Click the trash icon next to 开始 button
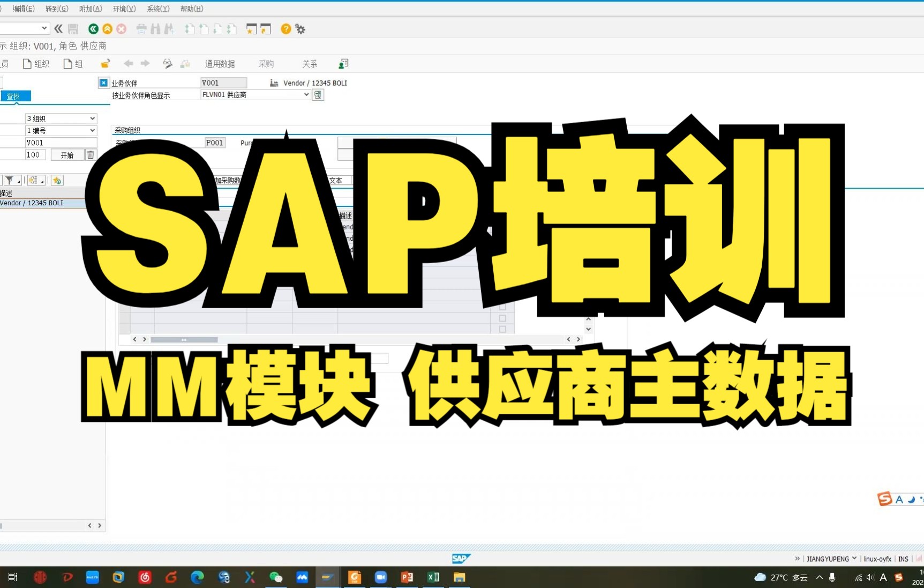 (x=91, y=155)
